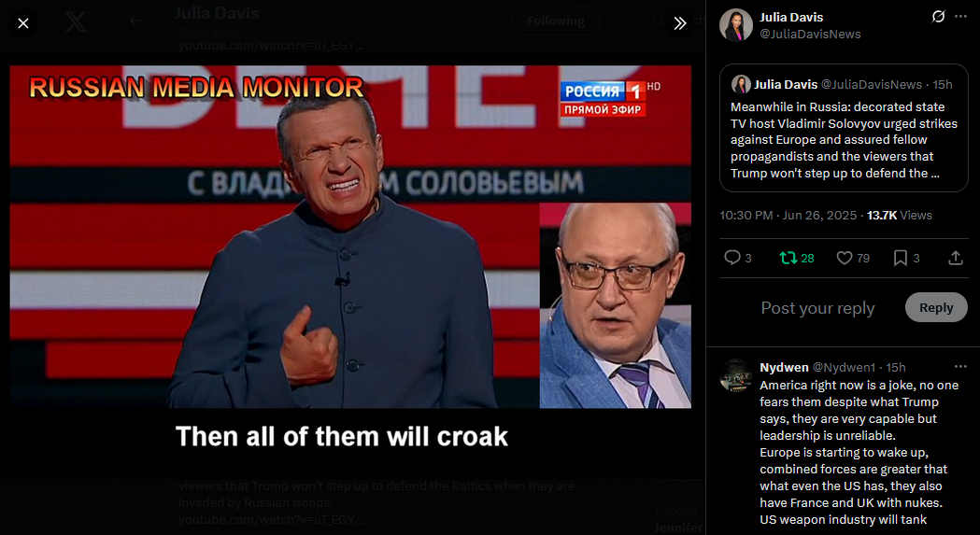Open Nydwen's profile avatar

click(x=735, y=375)
